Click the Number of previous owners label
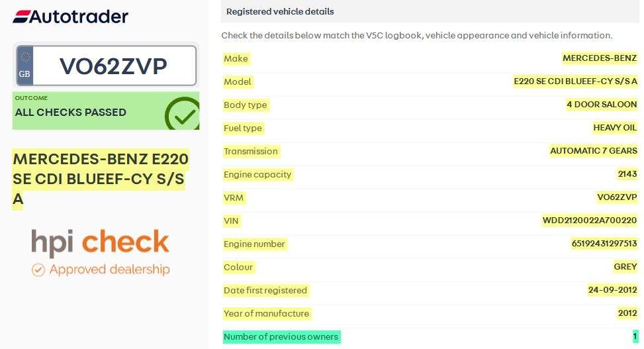644x349 pixels. pyautogui.click(x=281, y=336)
